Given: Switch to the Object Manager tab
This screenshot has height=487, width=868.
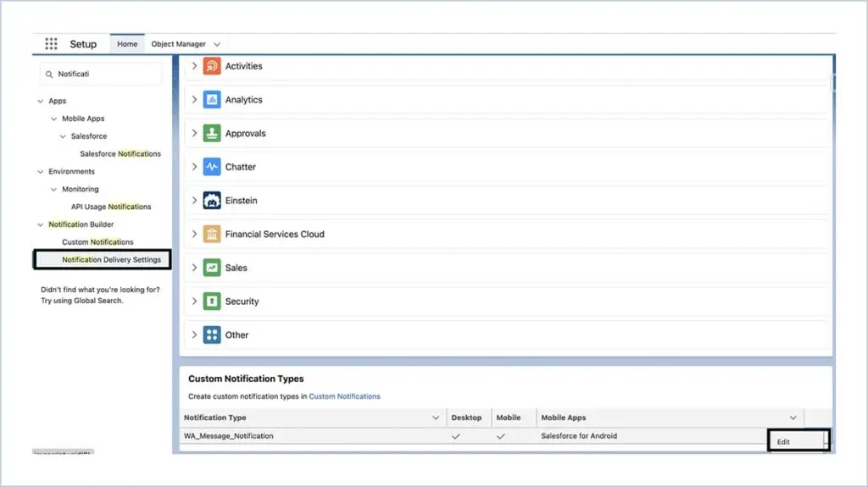Looking at the screenshot, I should [178, 44].
